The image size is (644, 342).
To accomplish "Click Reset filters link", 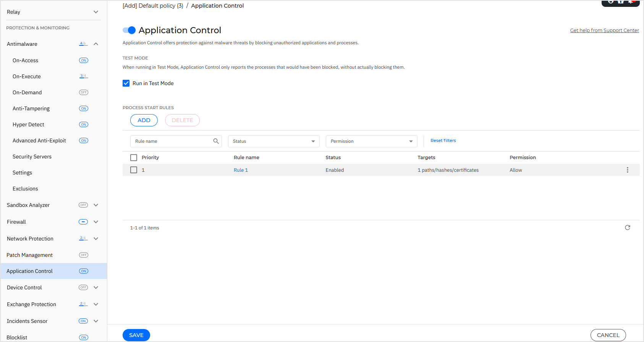I will coord(443,140).
